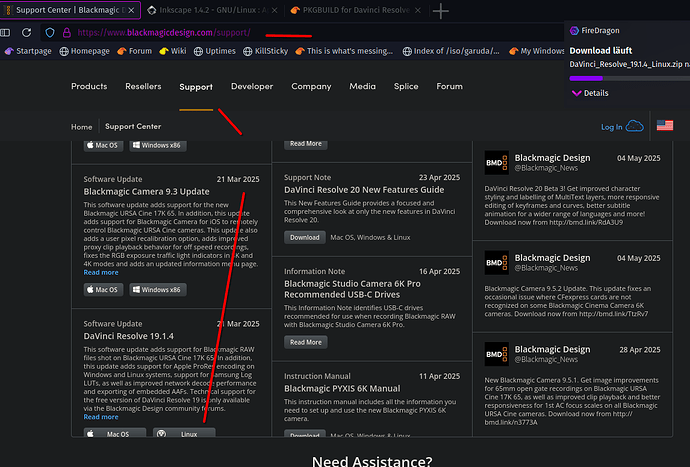Download DaVinci Resolve 20 New Features Guide

[x=305, y=237]
